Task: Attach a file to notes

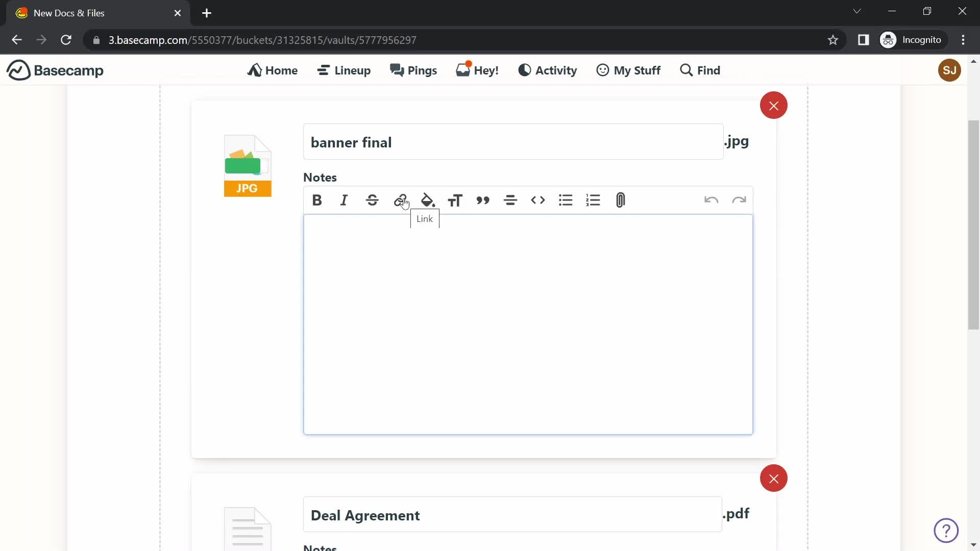Action: click(621, 201)
